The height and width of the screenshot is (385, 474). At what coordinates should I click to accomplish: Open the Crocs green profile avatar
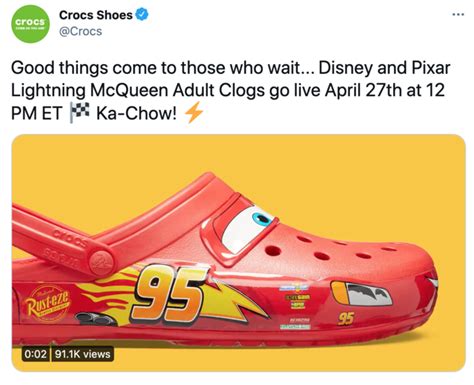coord(31,24)
